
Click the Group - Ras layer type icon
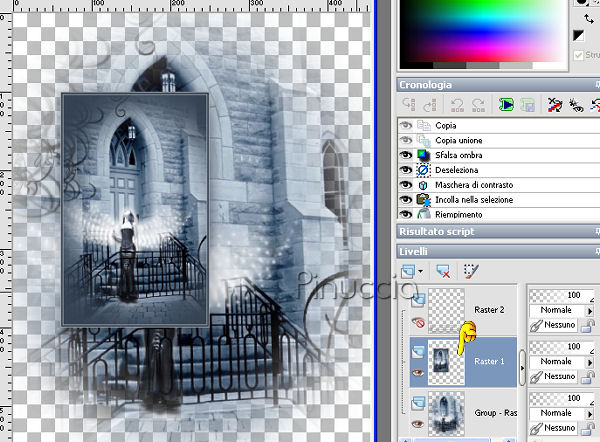click(418, 403)
